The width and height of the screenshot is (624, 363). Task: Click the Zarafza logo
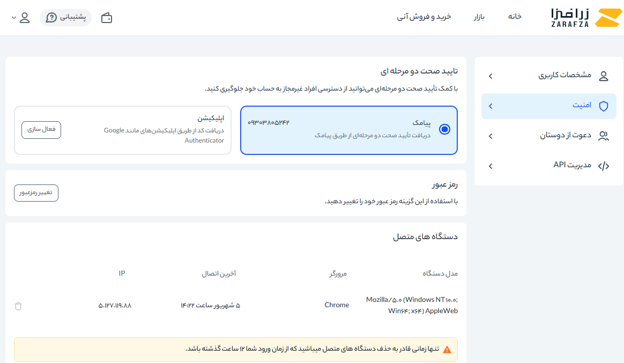tap(586, 18)
